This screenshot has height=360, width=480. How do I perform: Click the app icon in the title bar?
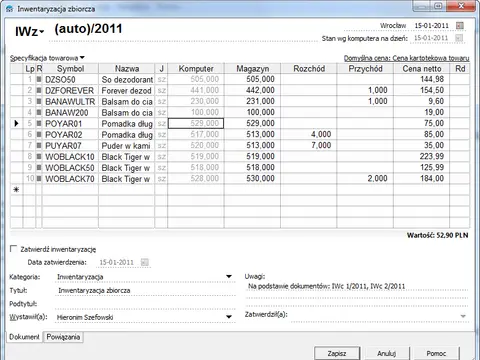click(x=10, y=9)
